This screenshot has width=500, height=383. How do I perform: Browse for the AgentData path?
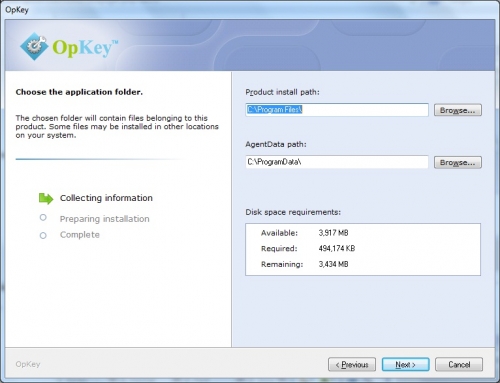coord(458,162)
